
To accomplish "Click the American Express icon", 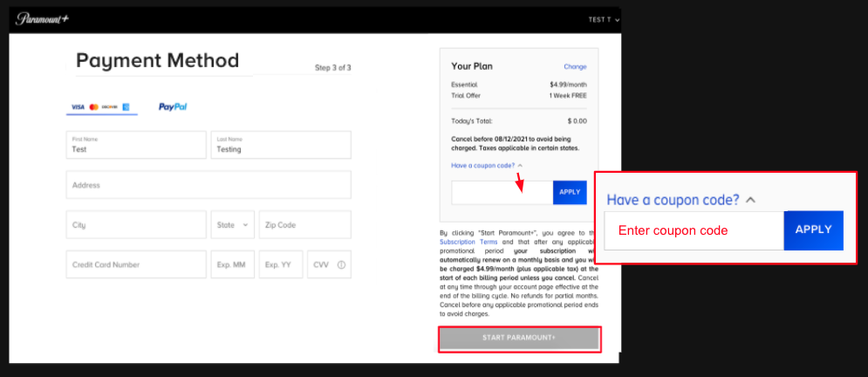I will click(x=126, y=106).
